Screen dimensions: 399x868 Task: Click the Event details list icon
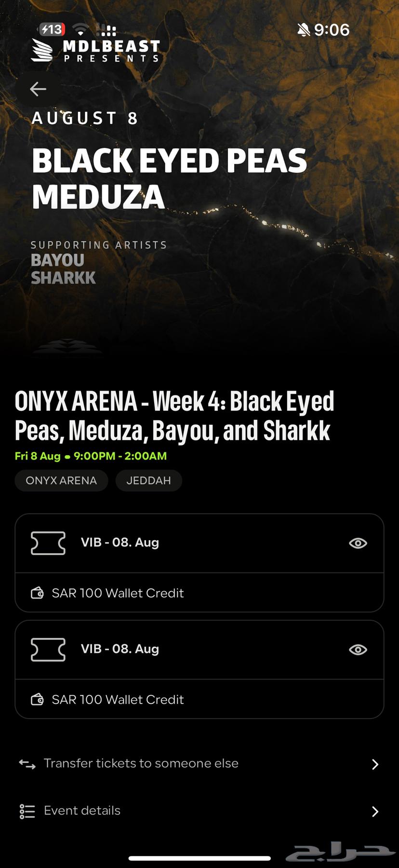(27, 811)
